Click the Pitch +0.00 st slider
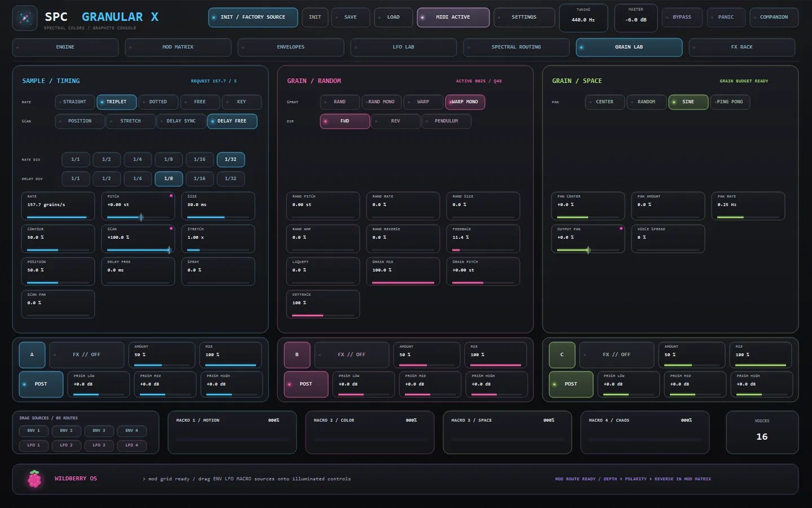Image resolution: width=812 pixels, height=508 pixels. 138,206
